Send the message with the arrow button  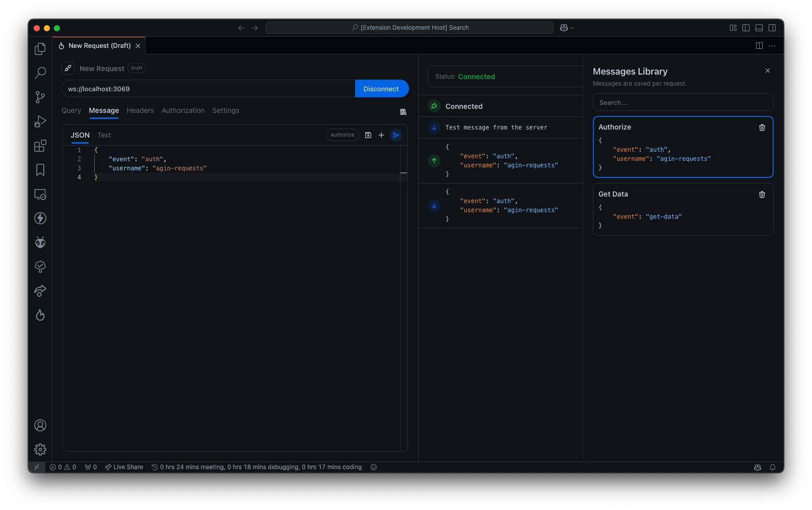point(396,135)
